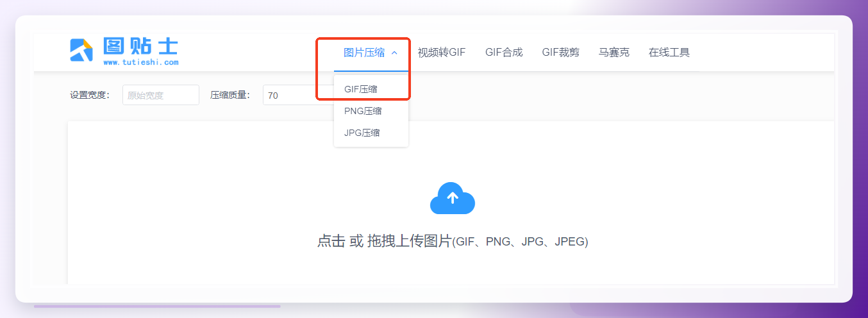This screenshot has width=868, height=318.
Task: Click the 图贴士 logo icon
Action: click(81, 50)
